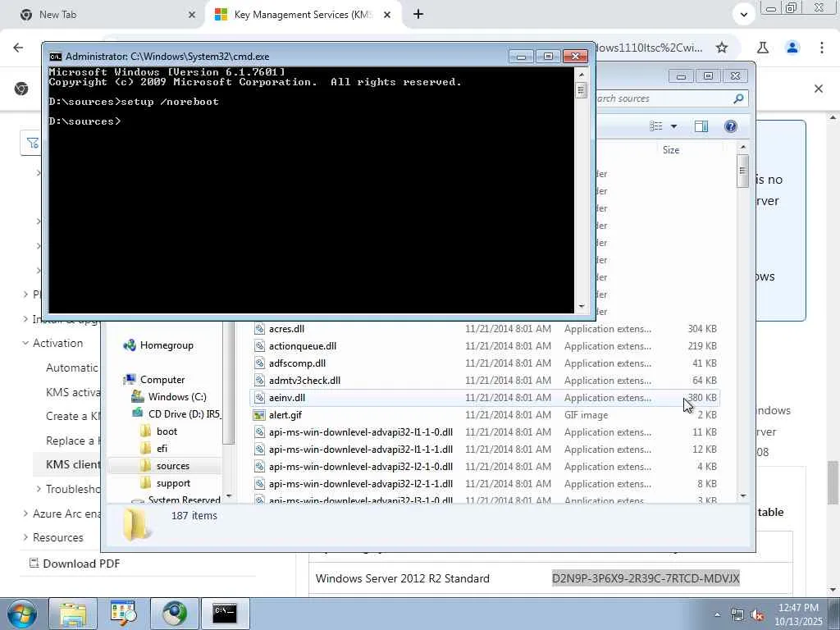Screen dimensions: 840x630
Task: Switch to Chrome via taskbar icon
Action: tap(174, 614)
